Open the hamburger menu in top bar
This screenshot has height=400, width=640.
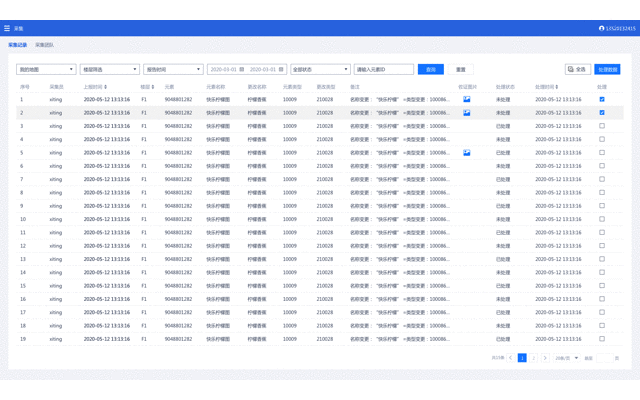point(7,28)
